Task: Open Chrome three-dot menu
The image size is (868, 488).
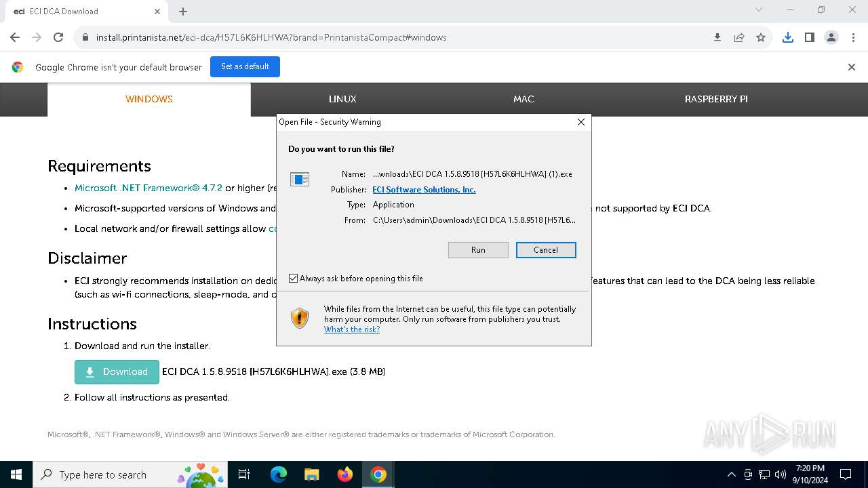Action: pyautogui.click(x=853, y=37)
